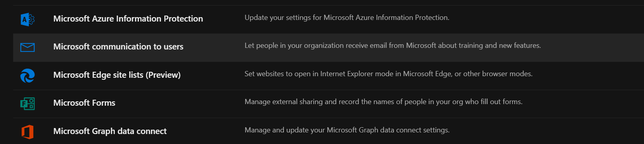Screen dimensions: 644x144
Task: Click the 'Manage external sharing and record the names' description
Action: tap(384, 102)
